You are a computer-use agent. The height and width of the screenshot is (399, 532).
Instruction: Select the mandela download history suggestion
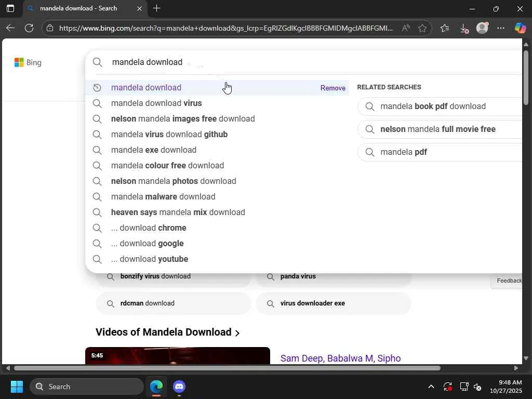click(217, 87)
